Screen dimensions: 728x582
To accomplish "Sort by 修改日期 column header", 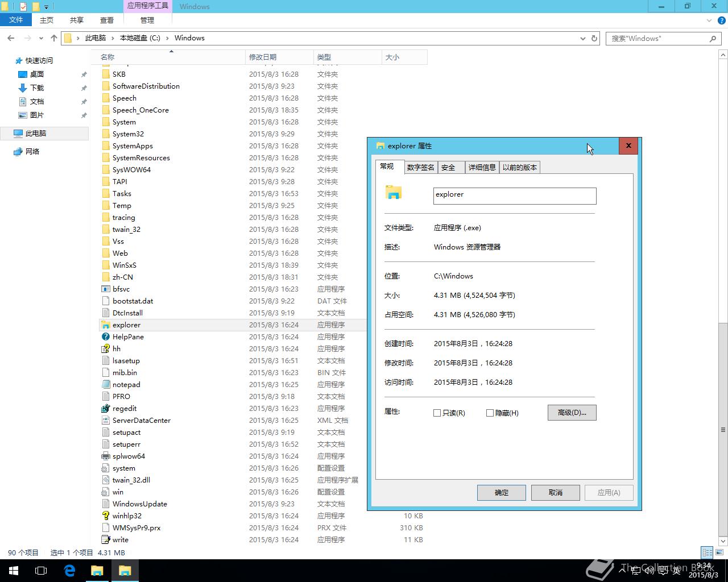I will [279, 57].
